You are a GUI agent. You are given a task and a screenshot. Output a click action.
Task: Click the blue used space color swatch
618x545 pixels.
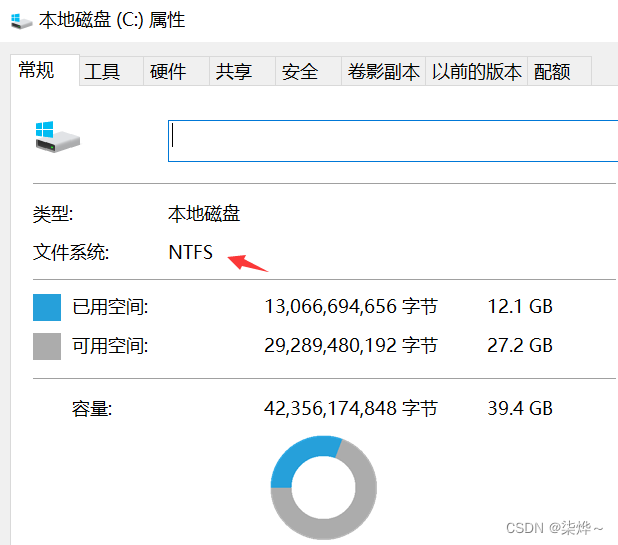click(47, 307)
